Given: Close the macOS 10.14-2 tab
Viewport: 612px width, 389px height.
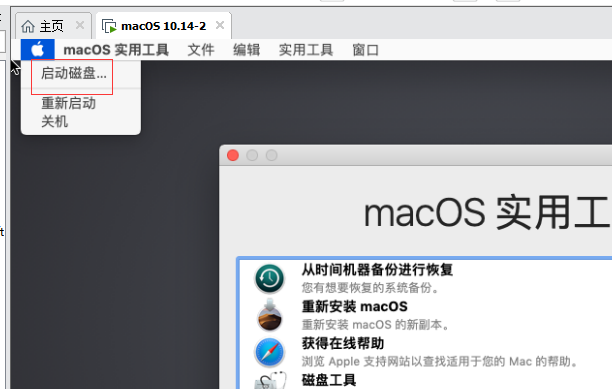Looking at the screenshot, I should (220, 25).
